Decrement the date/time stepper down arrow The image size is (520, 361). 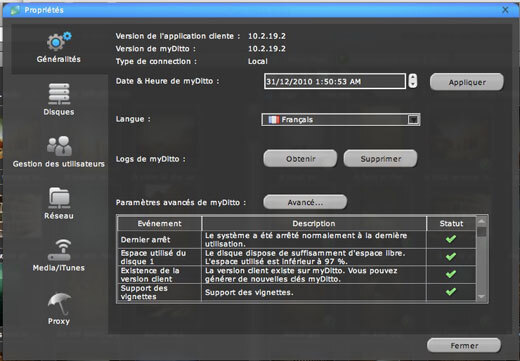(413, 85)
